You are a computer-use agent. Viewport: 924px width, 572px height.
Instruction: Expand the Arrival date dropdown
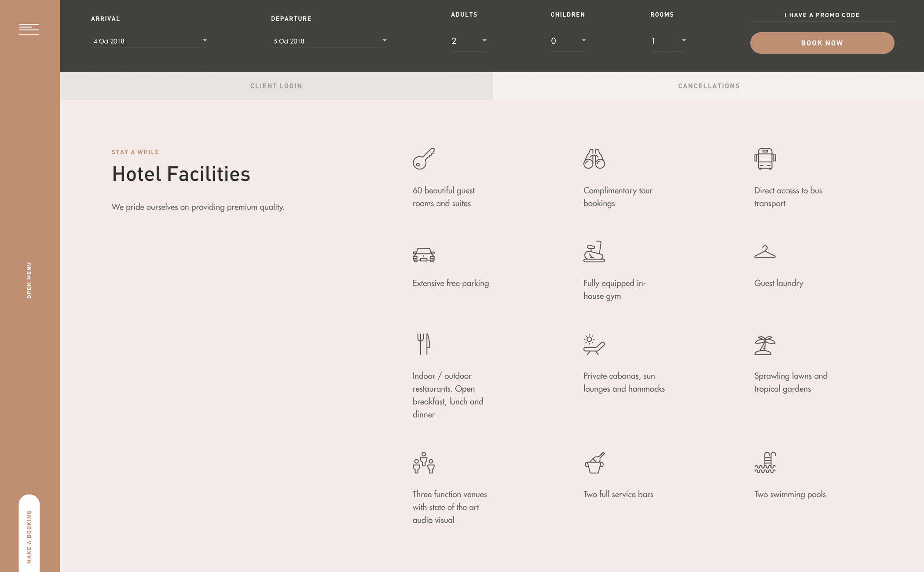pyautogui.click(x=149, y=41)
